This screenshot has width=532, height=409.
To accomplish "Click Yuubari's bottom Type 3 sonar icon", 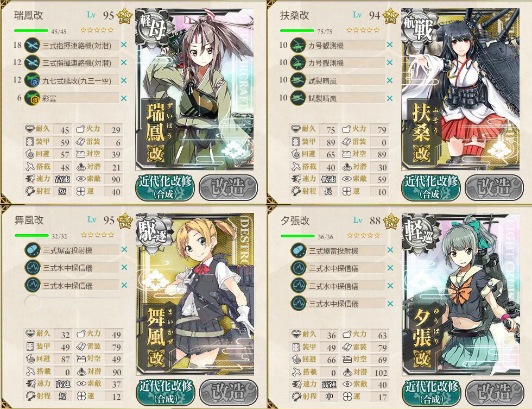I will (299, 303).
